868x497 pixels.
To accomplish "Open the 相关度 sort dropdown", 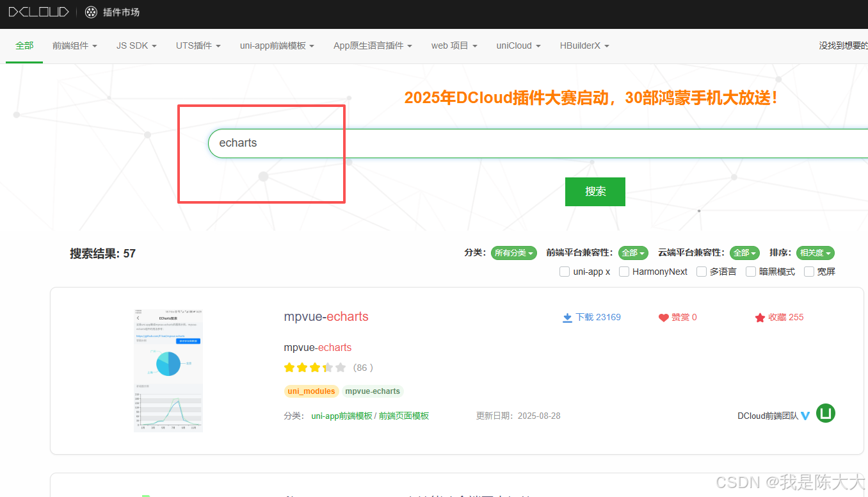I will pos(816,253).
